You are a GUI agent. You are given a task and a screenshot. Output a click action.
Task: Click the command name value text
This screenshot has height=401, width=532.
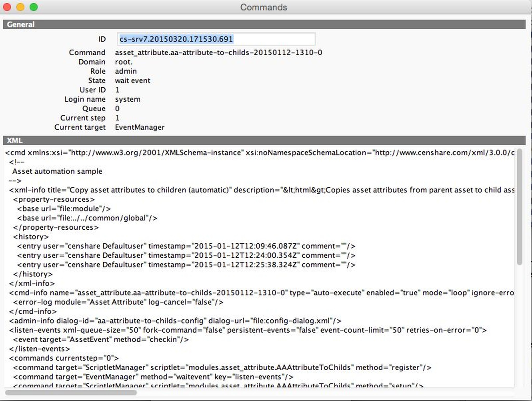coord(218,53)
